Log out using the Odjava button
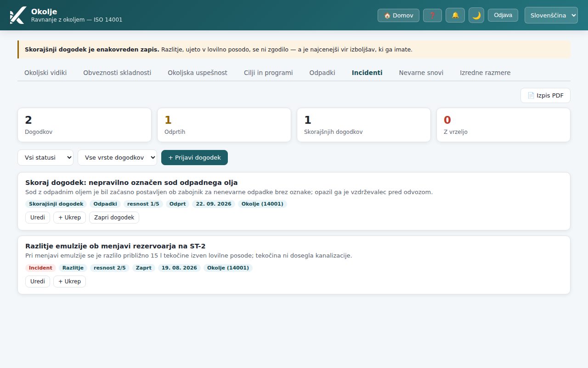This screenshot has height=368, width=588. coord(503,15)
